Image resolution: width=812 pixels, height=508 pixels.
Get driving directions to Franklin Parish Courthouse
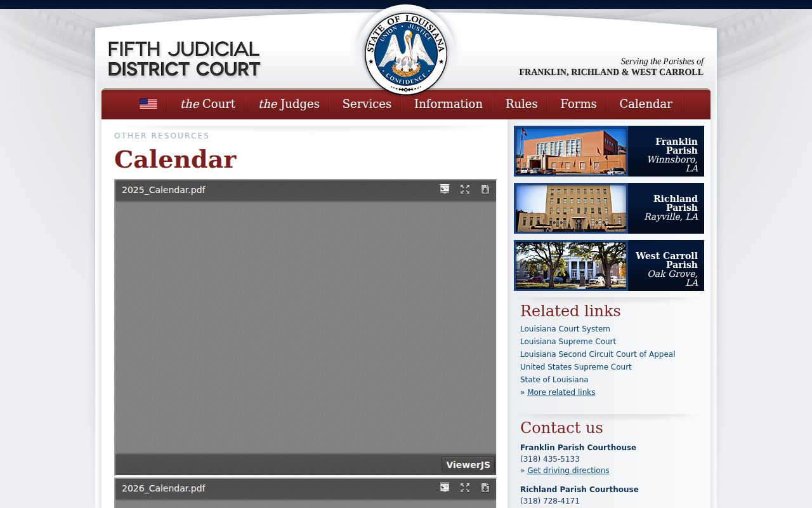(x=568, y=471)
